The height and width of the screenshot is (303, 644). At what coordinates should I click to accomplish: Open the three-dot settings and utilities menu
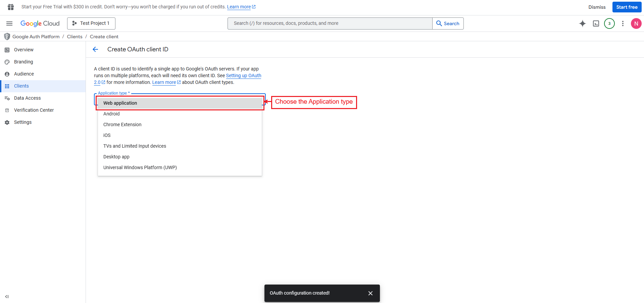tap(623, 23)
